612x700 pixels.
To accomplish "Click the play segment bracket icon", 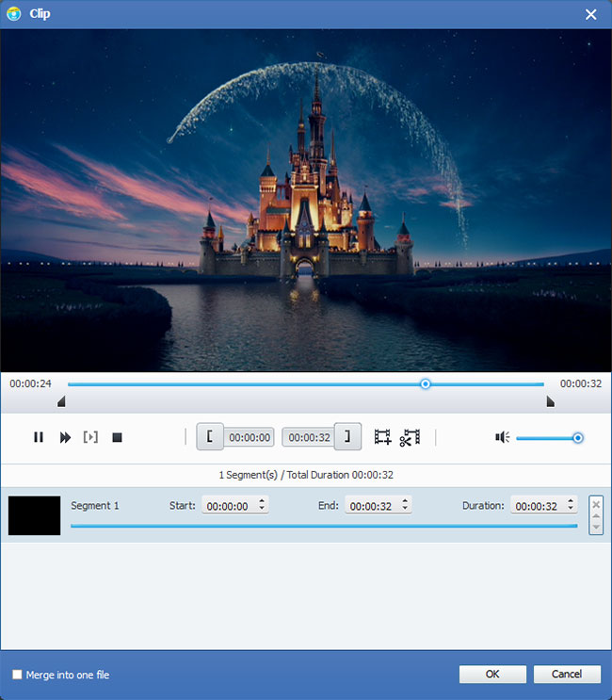I will tap(90, 436).
